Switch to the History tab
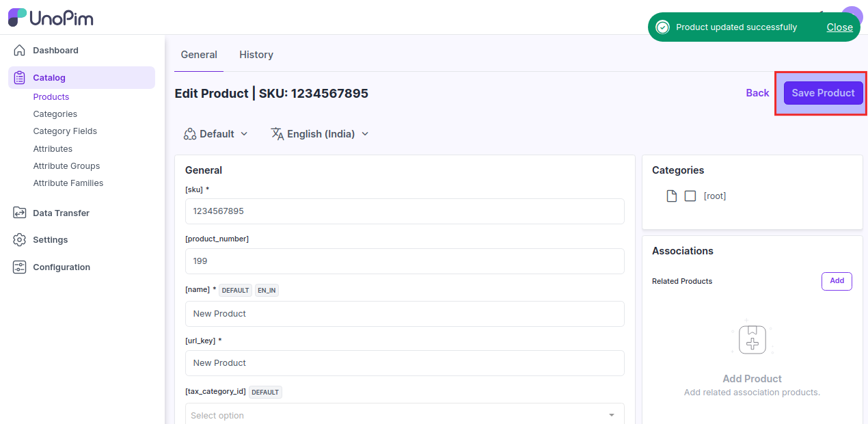Screen dimensions: 868x424 [256, 55]
